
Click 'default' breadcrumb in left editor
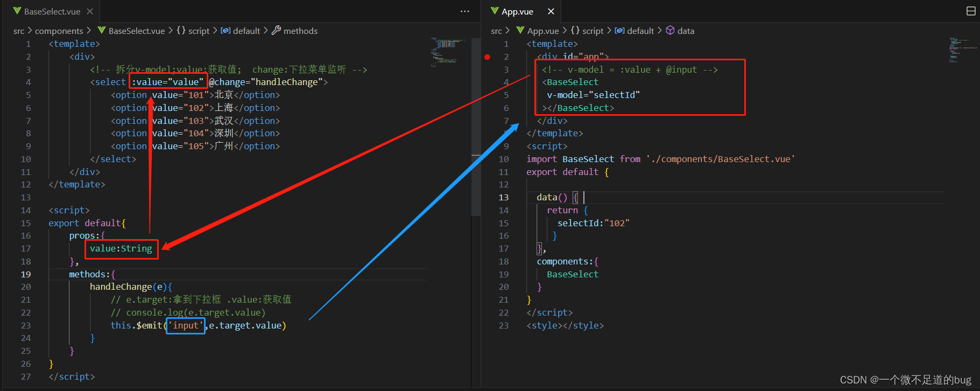(246, 31)
